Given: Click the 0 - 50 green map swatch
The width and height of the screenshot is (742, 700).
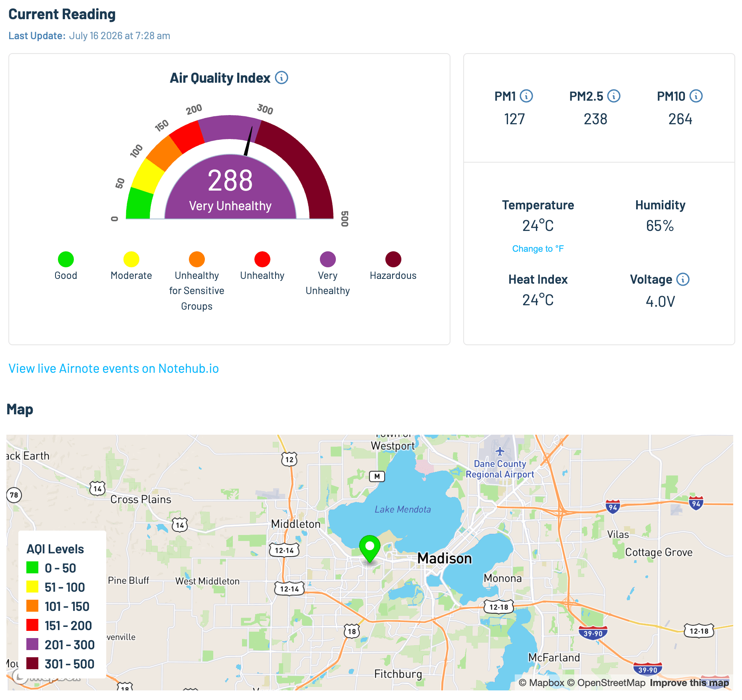Looking at the screenshot, I should click(32, 567).
